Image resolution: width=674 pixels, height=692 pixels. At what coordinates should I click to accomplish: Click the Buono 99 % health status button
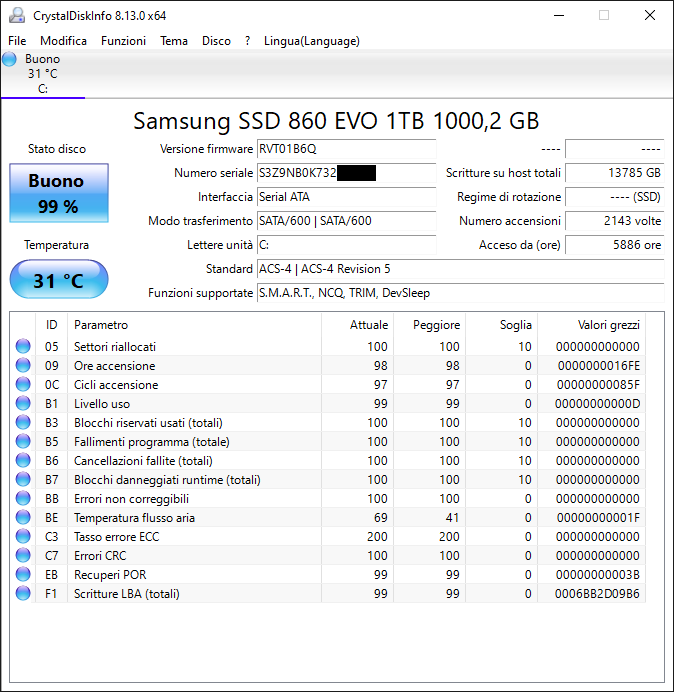tap(59, 193)
